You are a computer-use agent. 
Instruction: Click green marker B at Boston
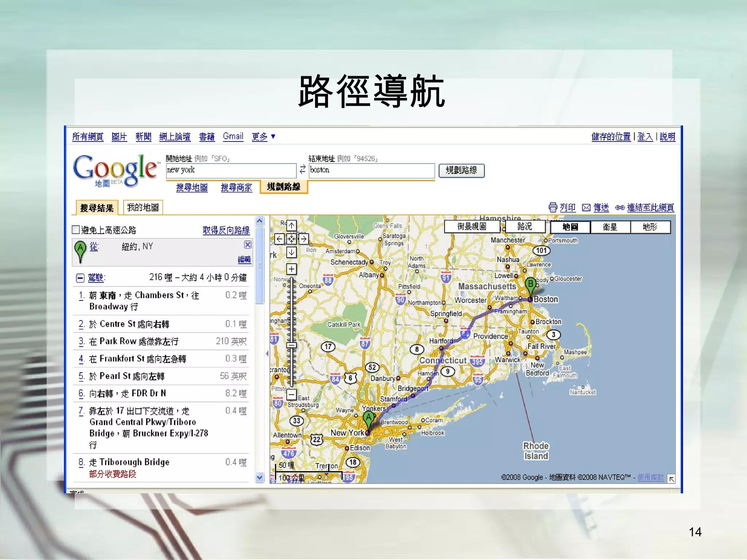(x=530, y=287)
